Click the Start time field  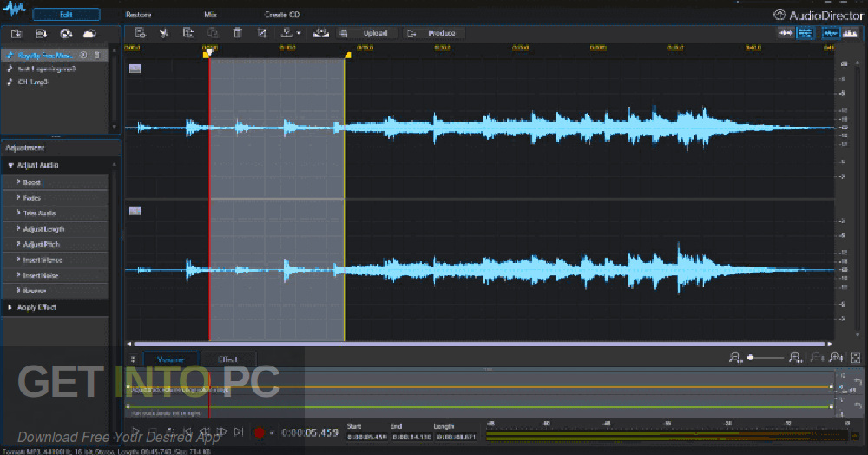366,437
